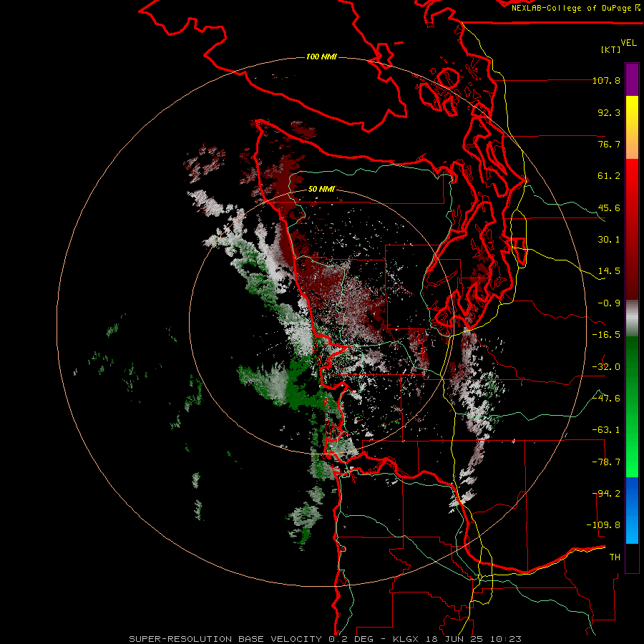
Task: Click the TH threshold label
Action: click(x=615, y=557)
